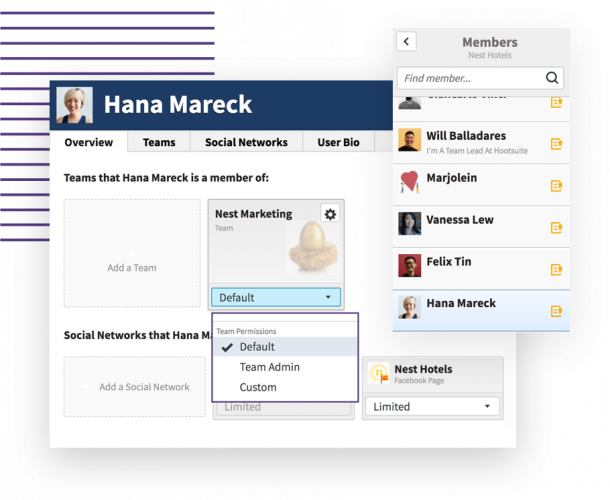The height and width of the screenshot is (500, 610).
Task: Open Will Balladares member profile icon
Action: point(556,144)
